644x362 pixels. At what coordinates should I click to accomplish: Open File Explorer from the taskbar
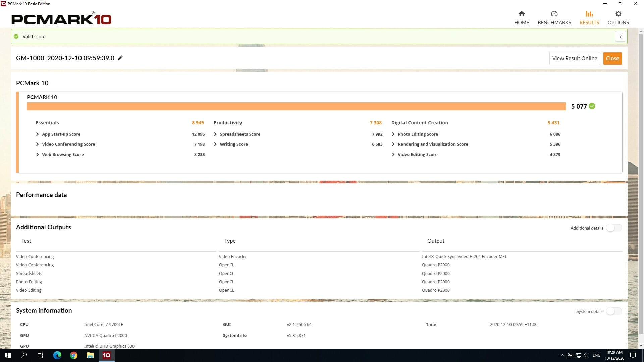[x=90, y=355]
